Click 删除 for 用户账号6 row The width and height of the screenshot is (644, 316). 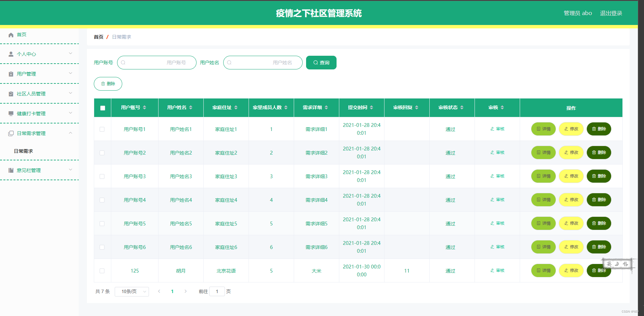click(599, 247)
